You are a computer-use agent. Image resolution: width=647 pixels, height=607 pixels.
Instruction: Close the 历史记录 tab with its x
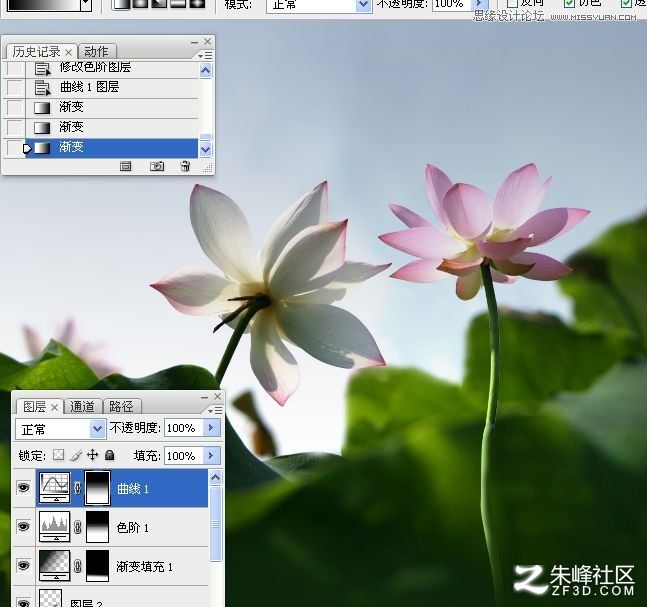coord(68,52)
